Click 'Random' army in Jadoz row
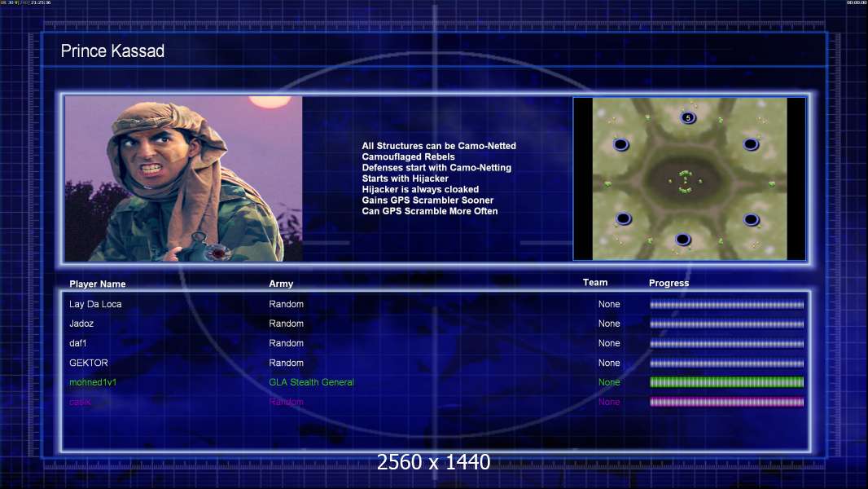Viewport: 868px width, 489px height. pyautogui.click(x=286, y=324)
